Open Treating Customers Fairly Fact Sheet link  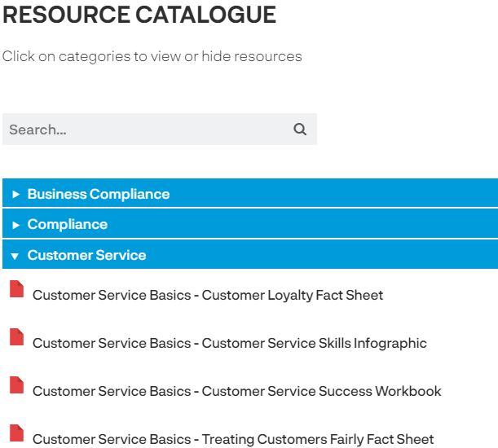pyautogui.click(x=233, y=439)
